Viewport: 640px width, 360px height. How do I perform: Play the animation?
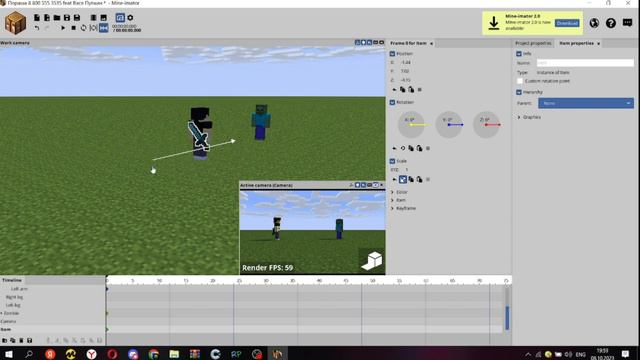point(63,28)
